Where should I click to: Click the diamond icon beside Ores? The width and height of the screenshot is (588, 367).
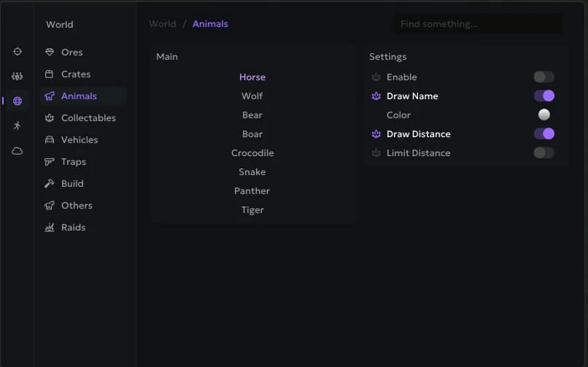click(50, 53)
